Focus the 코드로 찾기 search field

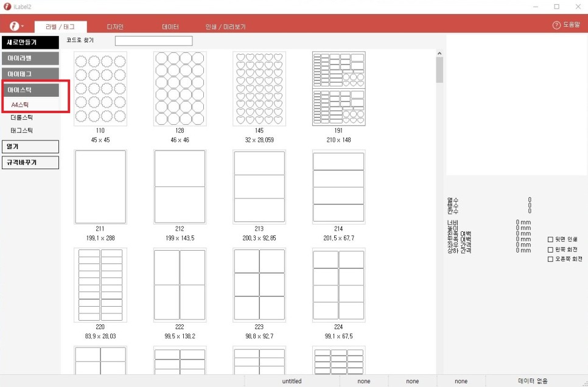click(154, 41)
